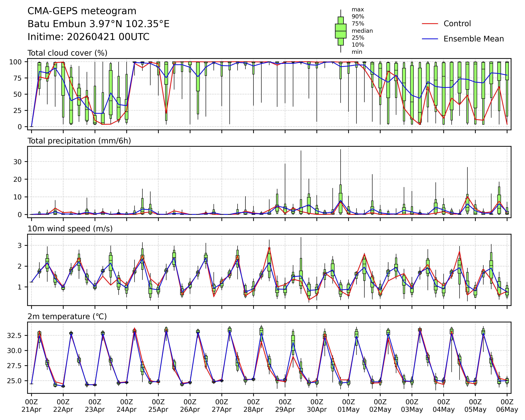Click the '00Z 21Apr' x-axis label
525x420 pixels.
31,406
